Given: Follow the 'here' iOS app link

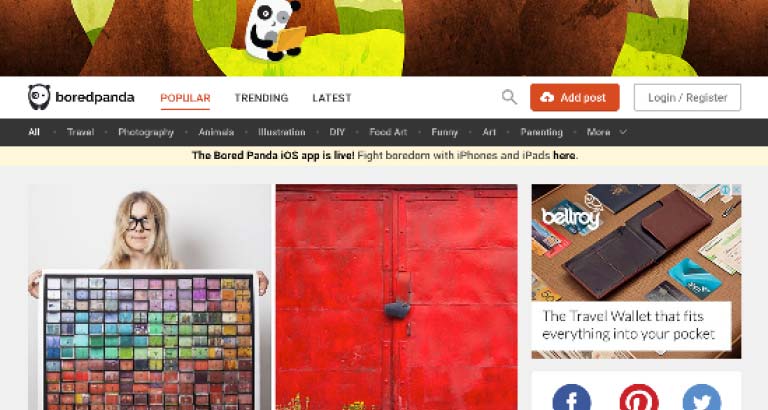Looking at the screenshot, I should pyautogui.click(x=564, y=155).
